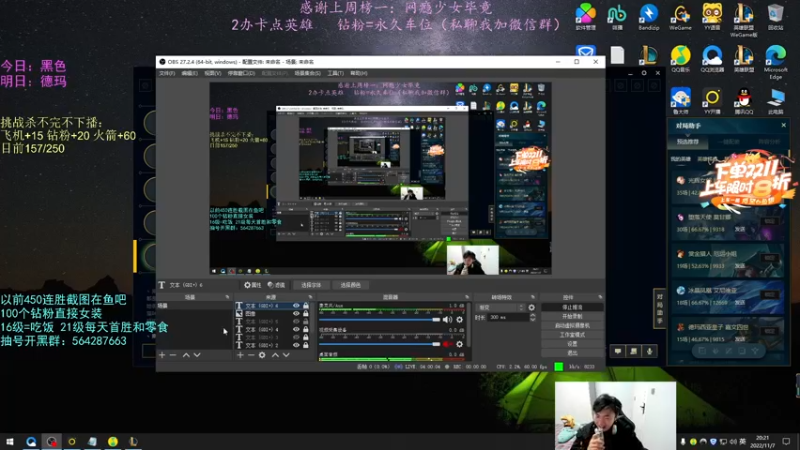
Task: Open transition properties gear icon
Action: click(532, 308)
